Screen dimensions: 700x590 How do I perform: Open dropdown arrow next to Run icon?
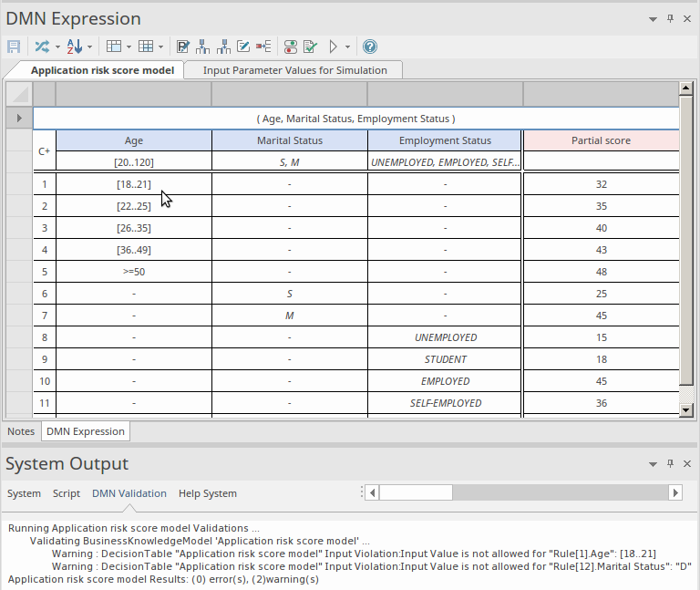point(347,47)
